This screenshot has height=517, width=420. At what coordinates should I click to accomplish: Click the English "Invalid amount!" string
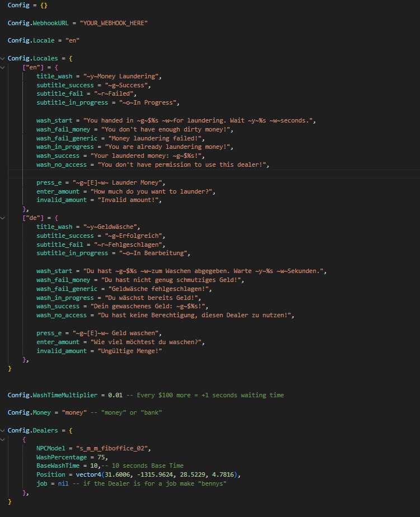pos(130,200)
